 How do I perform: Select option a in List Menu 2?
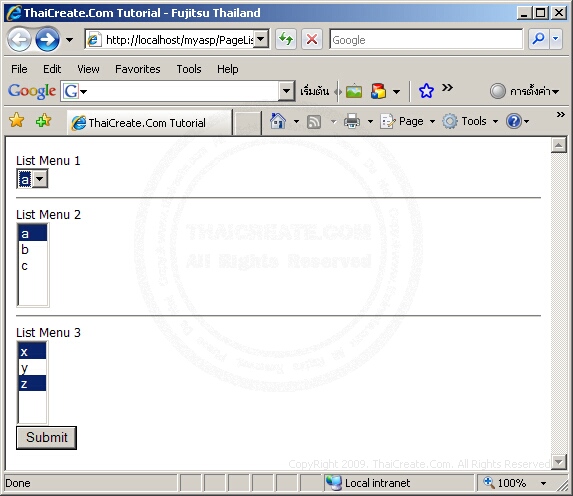33,233
